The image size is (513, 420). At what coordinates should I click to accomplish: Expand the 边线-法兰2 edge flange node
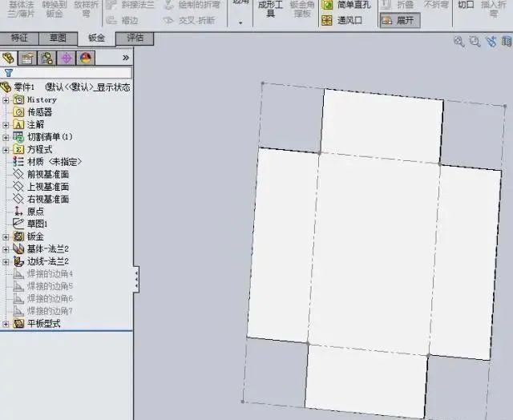[6, 261]
